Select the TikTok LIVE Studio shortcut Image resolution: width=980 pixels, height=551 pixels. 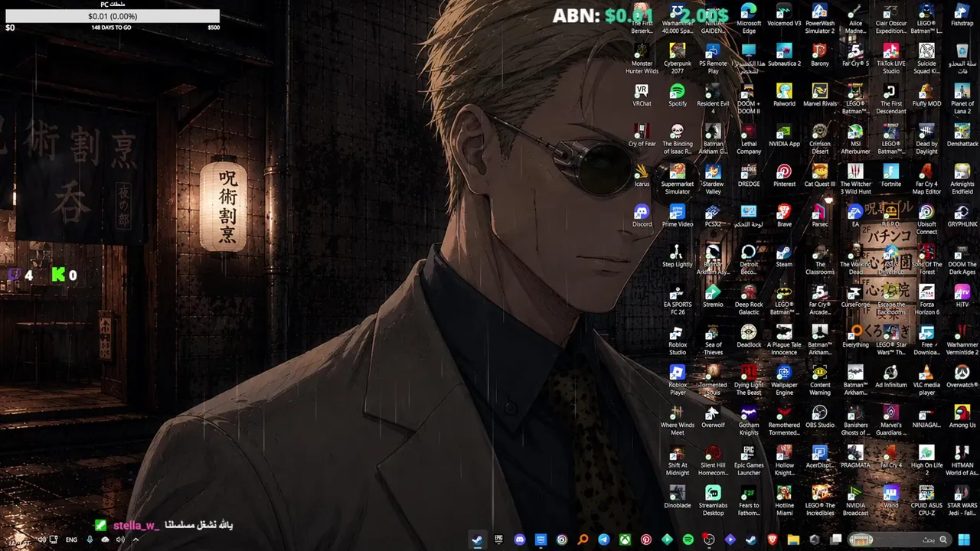(891, 59)
